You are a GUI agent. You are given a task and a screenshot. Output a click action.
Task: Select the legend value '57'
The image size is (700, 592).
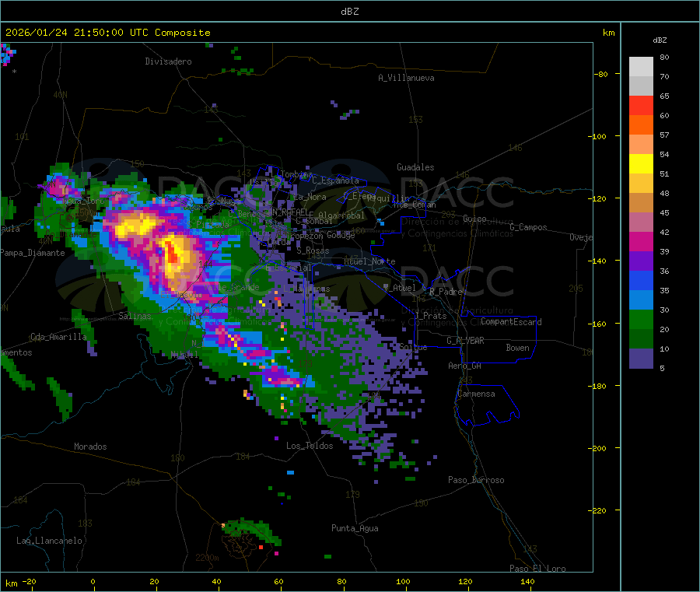[664, 135]
